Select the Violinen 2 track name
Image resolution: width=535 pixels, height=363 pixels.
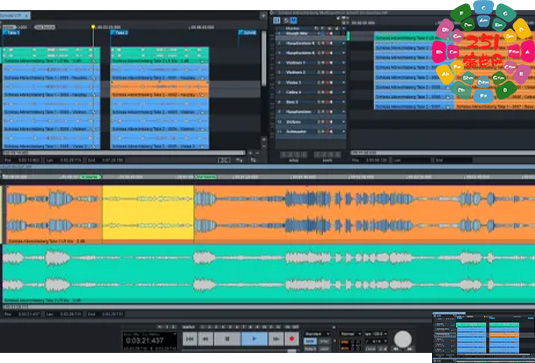click(295, 73)
